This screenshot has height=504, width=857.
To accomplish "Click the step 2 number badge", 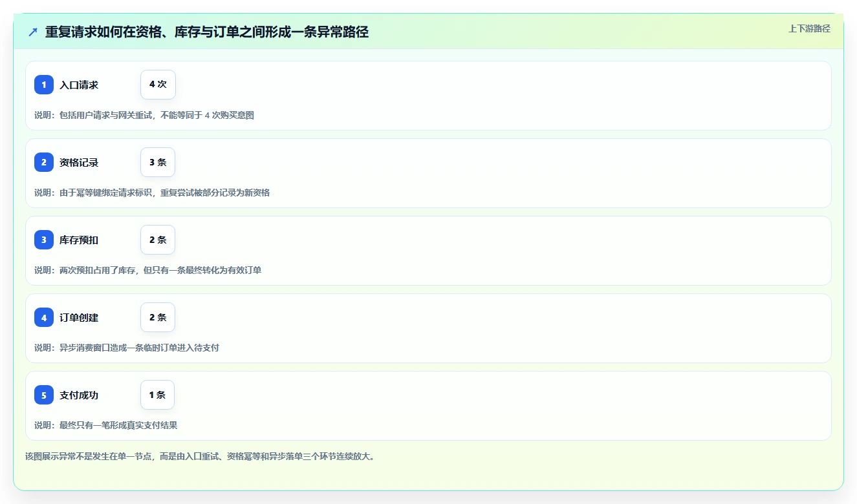I will click(44, 162).
